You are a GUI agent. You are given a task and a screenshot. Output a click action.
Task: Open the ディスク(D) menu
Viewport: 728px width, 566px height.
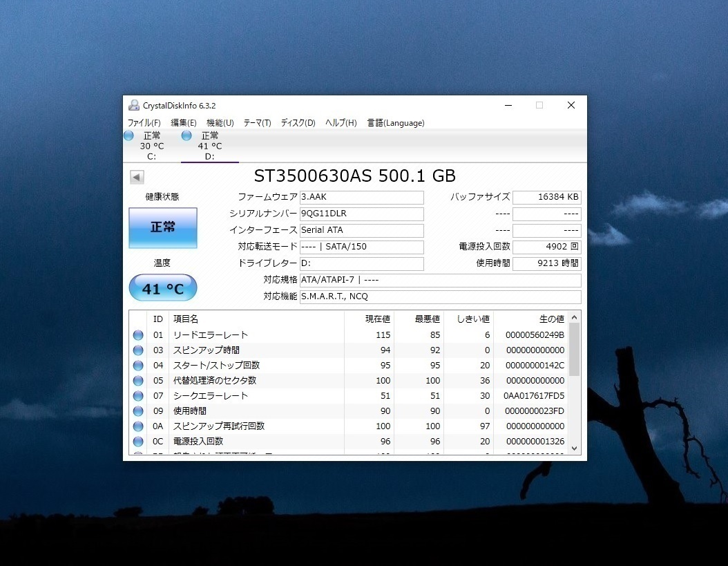point(297,122)
